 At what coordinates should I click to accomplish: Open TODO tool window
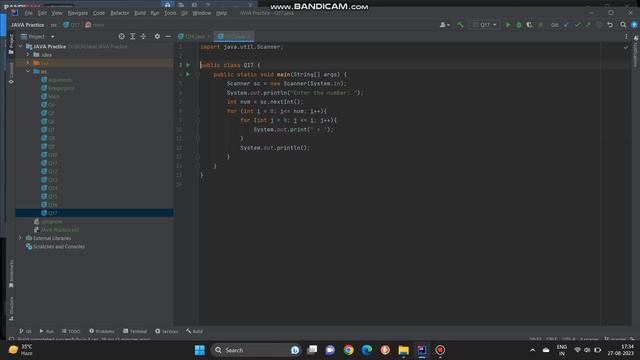tap(71, 331)
